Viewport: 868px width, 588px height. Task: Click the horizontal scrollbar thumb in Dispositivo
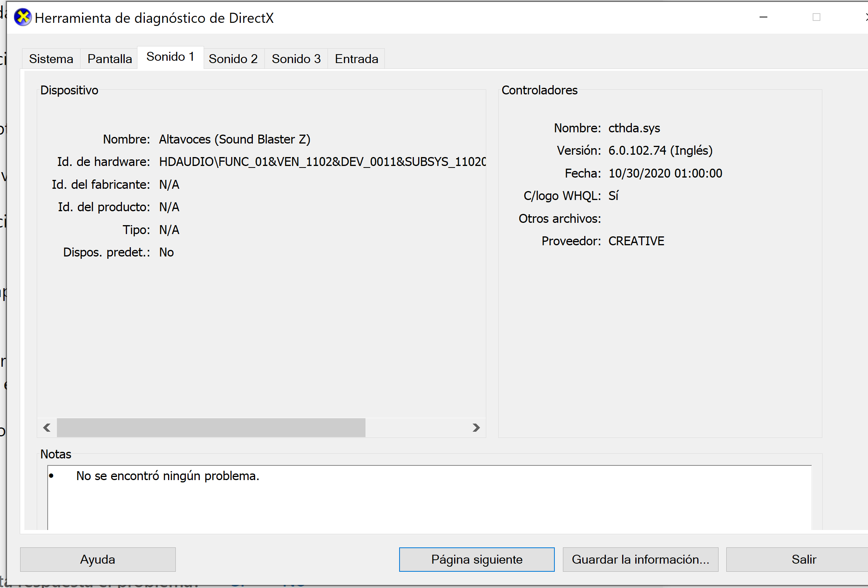pos(211,427)
